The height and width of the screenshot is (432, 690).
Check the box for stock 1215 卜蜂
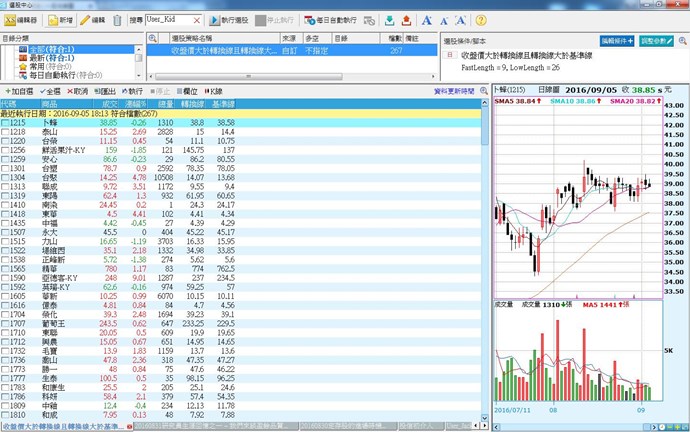pos(6,122)
